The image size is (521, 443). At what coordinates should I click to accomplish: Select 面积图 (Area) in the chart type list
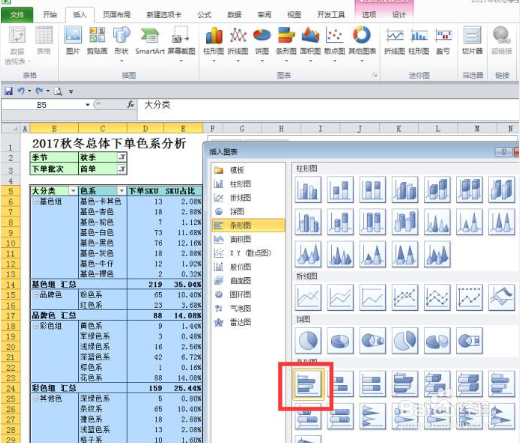tap(249, 239)
